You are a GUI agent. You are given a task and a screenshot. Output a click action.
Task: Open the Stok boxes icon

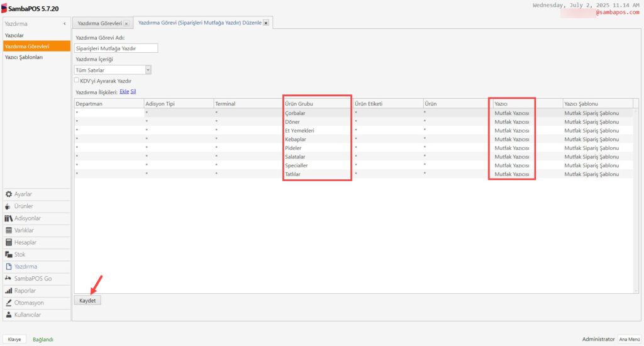tap(9, 254)
